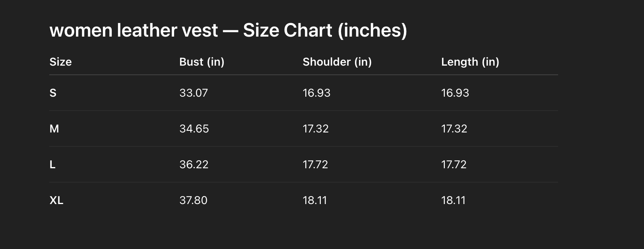
Task: Click the shoulder measurement for size S
Action: [316, 93]
